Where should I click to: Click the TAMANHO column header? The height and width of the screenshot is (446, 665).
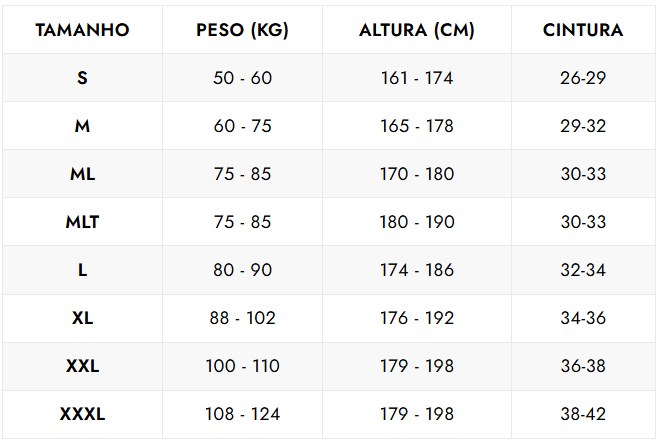coord(82,30)
